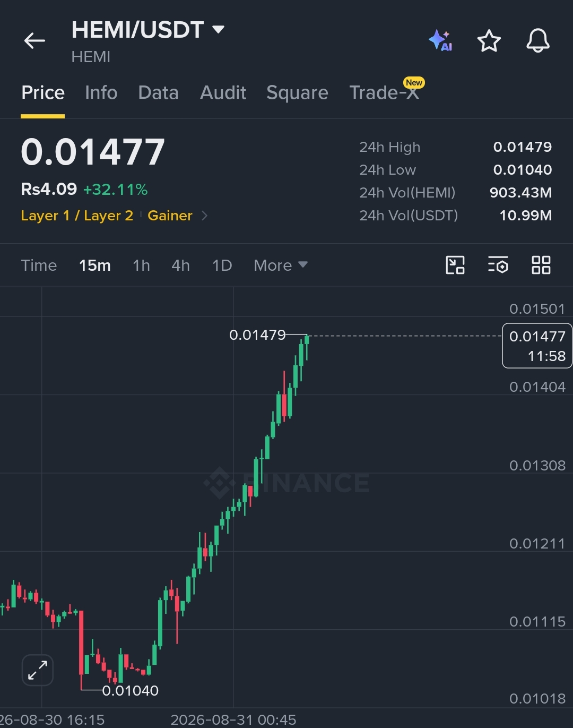Tap the HEMI subtitle under the pair name

point(91,57)
